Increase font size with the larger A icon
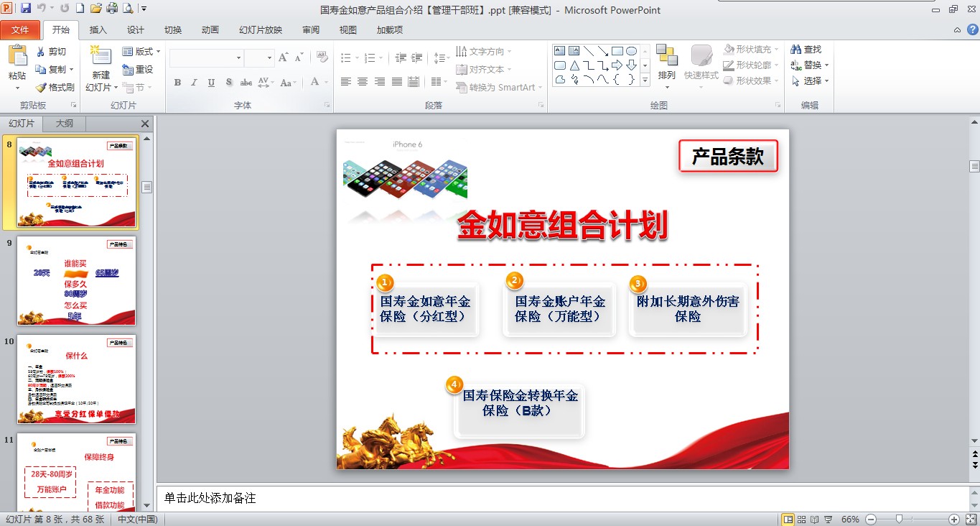980x526 pixels. (x=284, y=57)
